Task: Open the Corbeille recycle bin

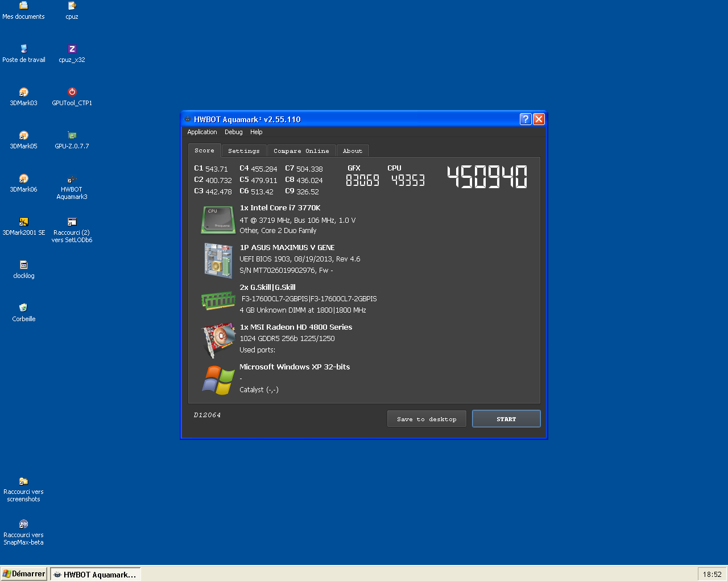Action: coord(23,313)
